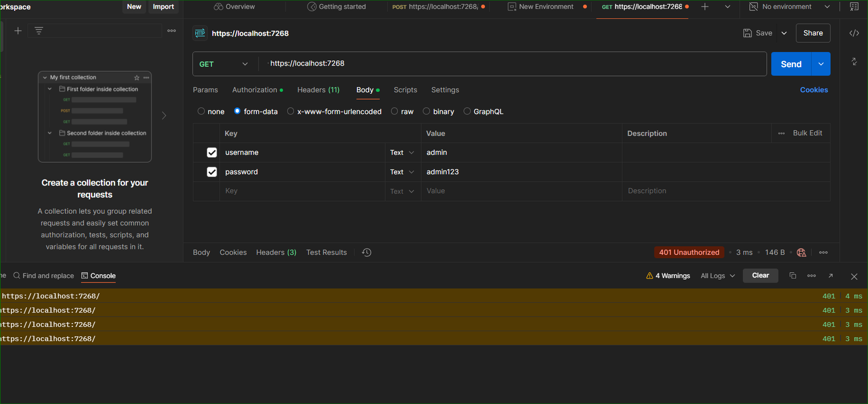Uncheck the password row checkbox
Screen dimensions: 868x404
212,172
